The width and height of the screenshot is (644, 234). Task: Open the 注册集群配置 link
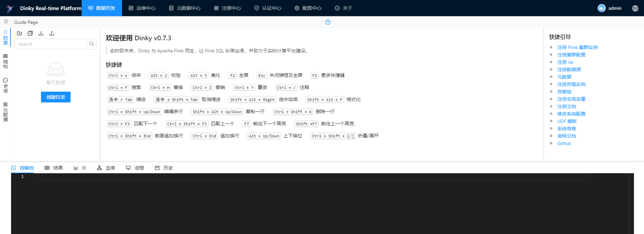coord(571,55)
